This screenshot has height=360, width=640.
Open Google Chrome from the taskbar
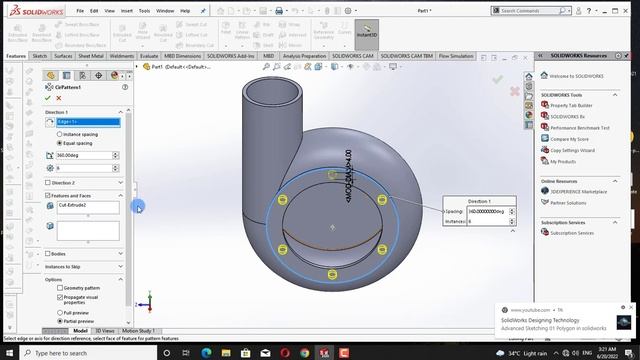pos(304,353)
